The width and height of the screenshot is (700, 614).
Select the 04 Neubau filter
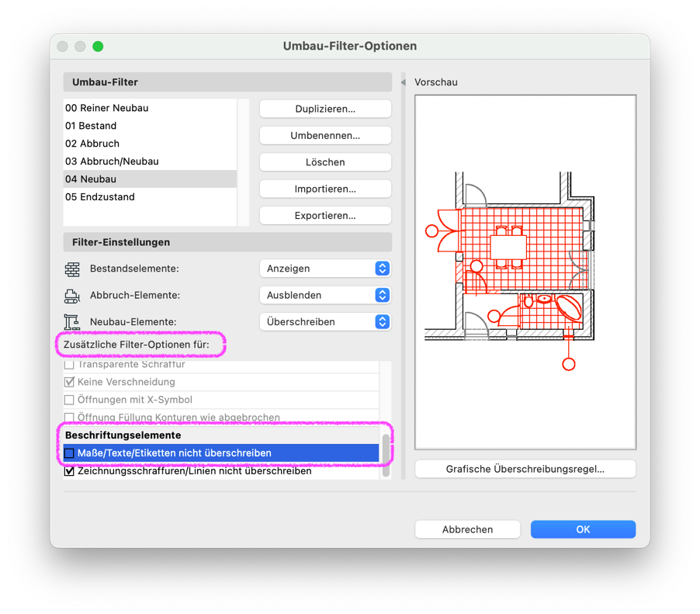[x=150, y=179]
